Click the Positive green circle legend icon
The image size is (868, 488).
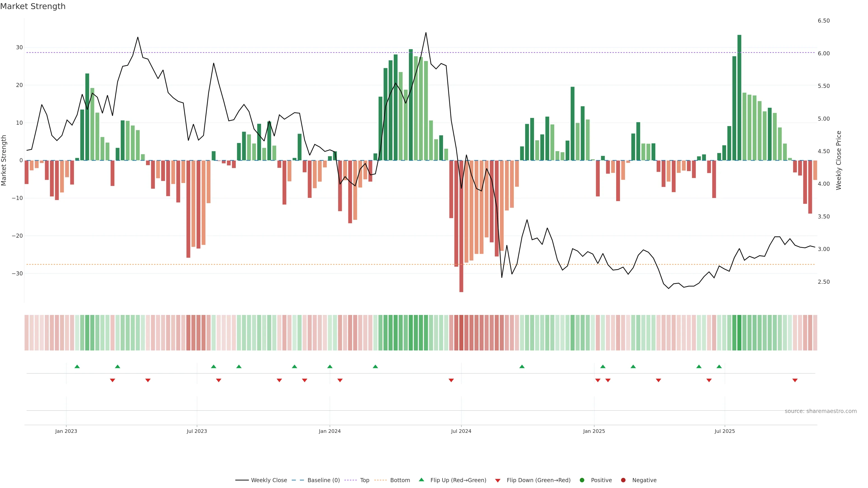tap(582, 480)
